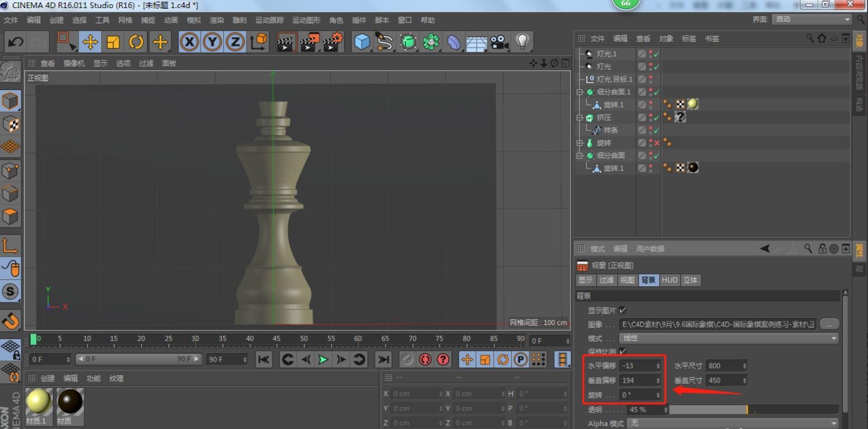Image resolution: width=868 pixels, height=429 pixels.
Task: Click the 水平尺寸 input field
Action: (x=723, y=366)
